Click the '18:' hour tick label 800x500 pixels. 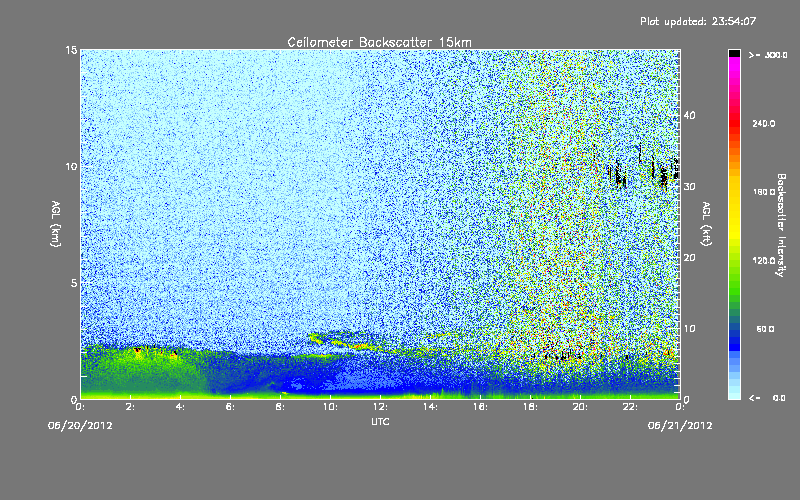pos(530,407)
